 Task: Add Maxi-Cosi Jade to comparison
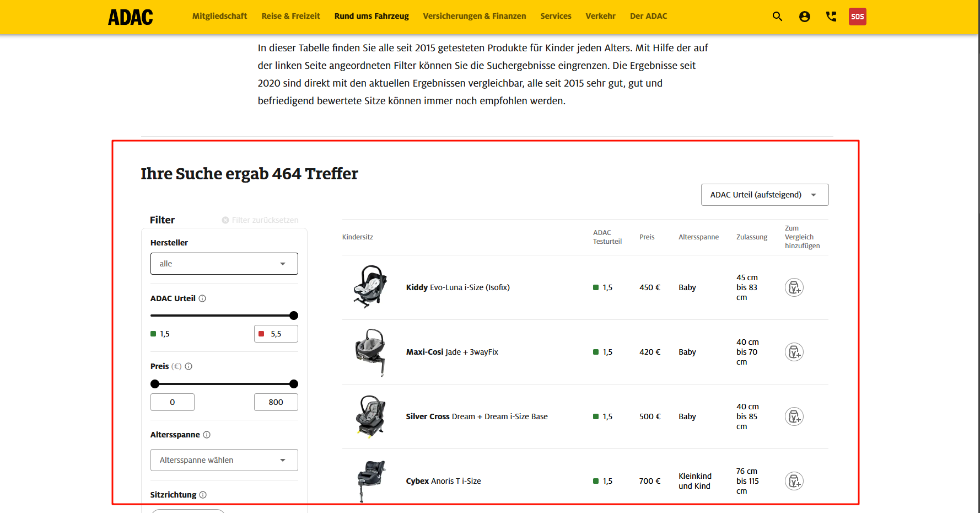(794, 352)
